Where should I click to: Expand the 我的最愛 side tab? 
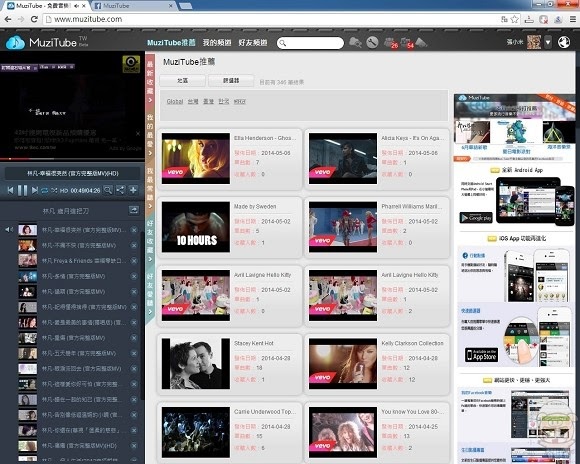(150, 134)
